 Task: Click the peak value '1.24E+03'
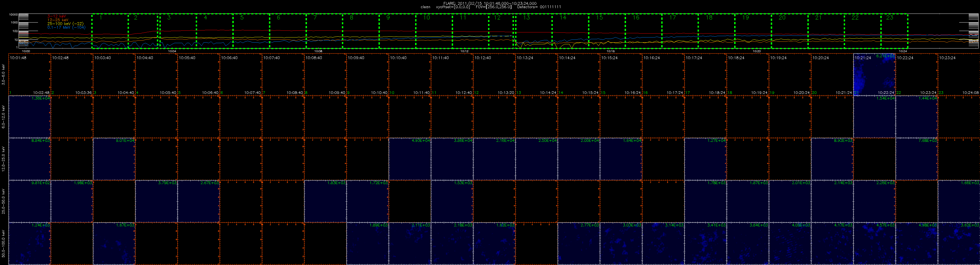[41, 225]
